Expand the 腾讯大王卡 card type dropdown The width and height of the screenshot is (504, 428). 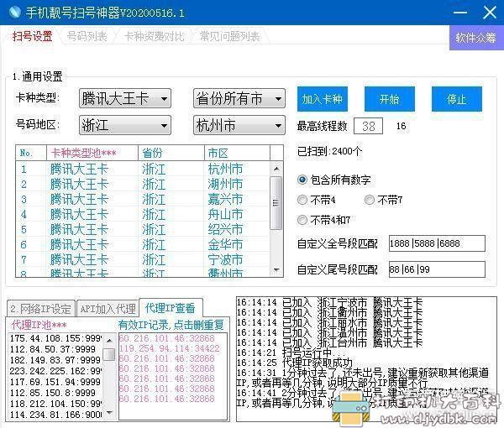click(125, 98)
